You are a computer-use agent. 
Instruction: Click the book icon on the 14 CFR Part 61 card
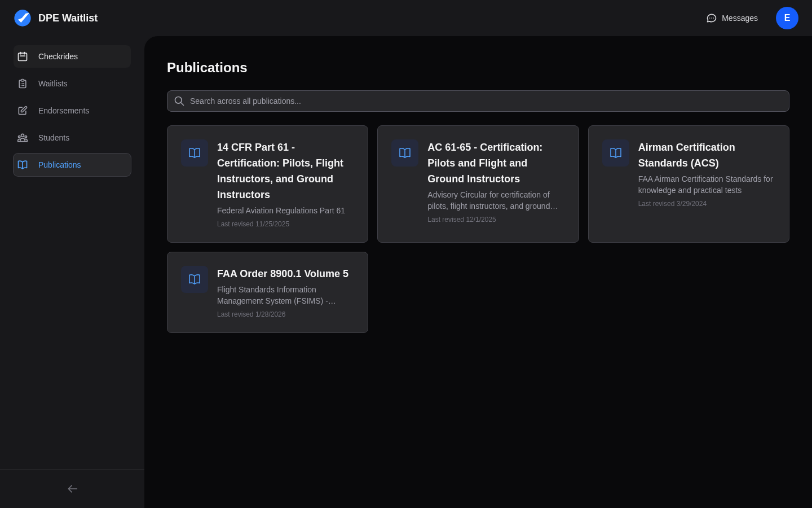pos(194,153)
